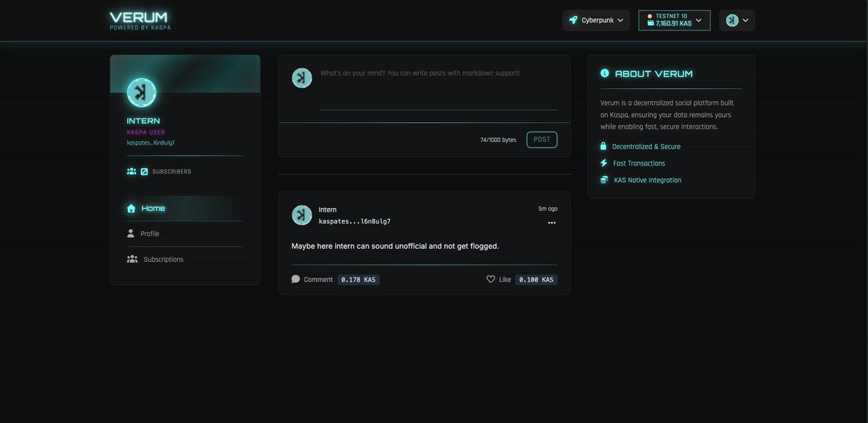Click the Intern post author avatar
868x423 pixels.
pos(302,215)
